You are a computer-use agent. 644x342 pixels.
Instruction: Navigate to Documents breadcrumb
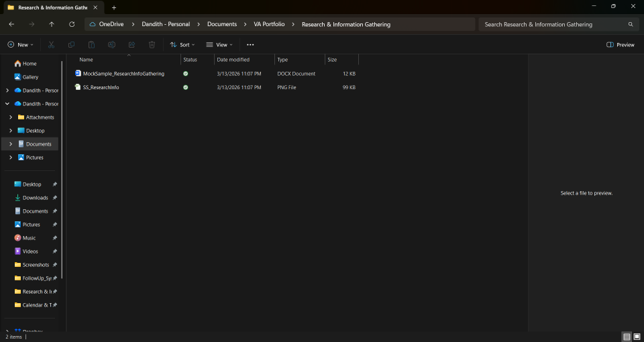222,24
